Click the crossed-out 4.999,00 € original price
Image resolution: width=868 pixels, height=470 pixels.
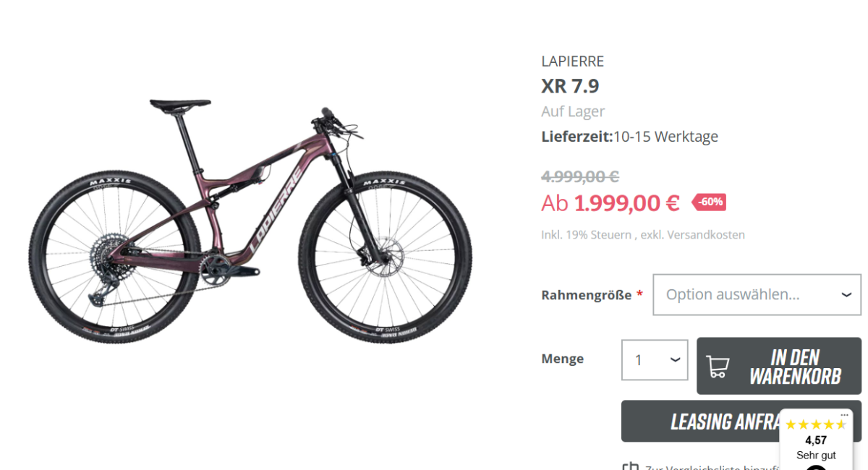580,176
